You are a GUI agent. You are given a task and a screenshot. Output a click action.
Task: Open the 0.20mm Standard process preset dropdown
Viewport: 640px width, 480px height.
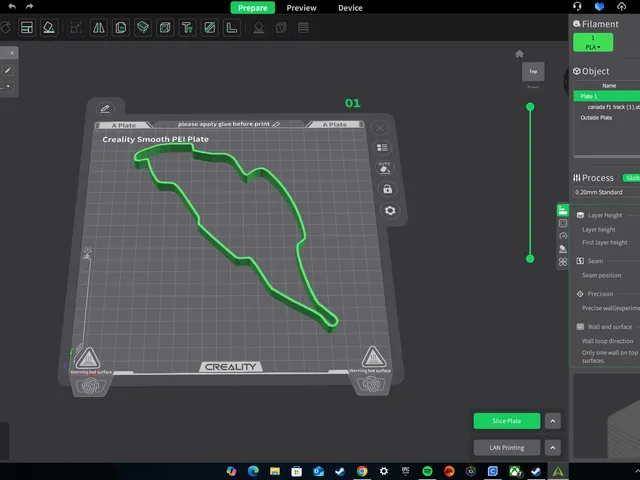pos(606,192)
